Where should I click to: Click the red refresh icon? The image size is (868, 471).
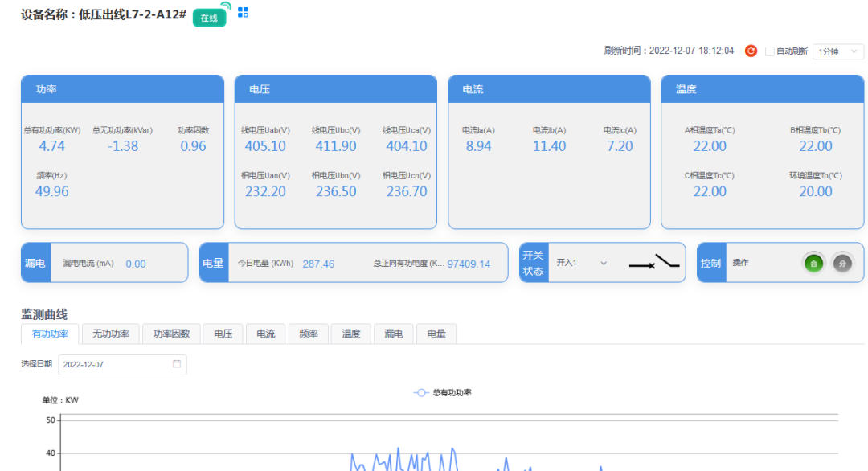751,51
